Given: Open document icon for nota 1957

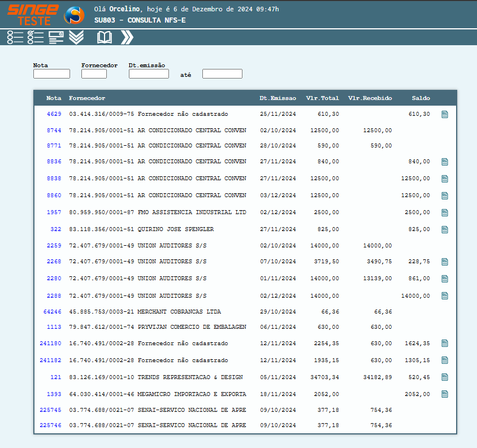Looking at the screenshot, I should (x=445, y=213).
